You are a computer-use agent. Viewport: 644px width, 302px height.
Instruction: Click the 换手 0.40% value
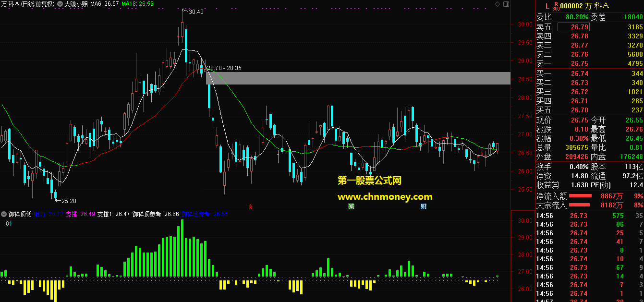[x=578, y=167]
